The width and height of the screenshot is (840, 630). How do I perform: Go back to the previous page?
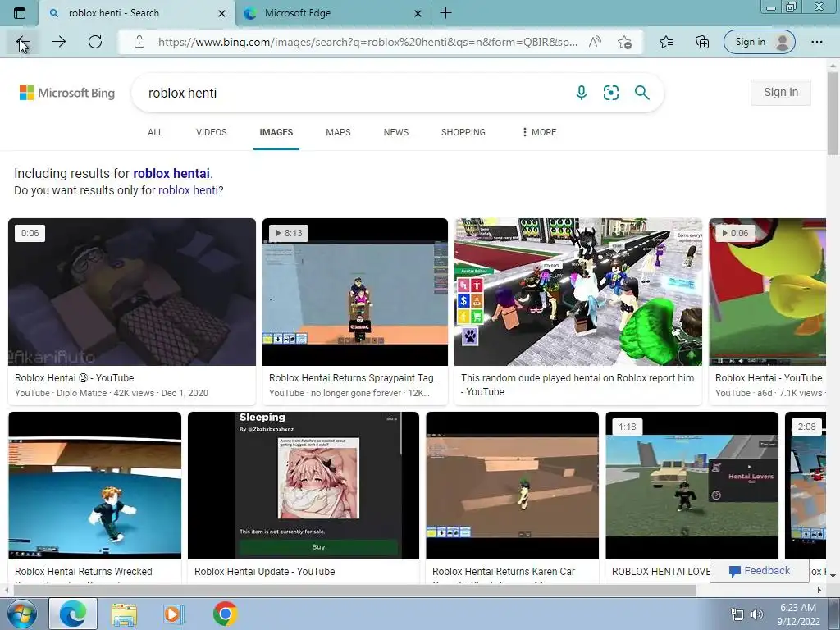(22, 42)
